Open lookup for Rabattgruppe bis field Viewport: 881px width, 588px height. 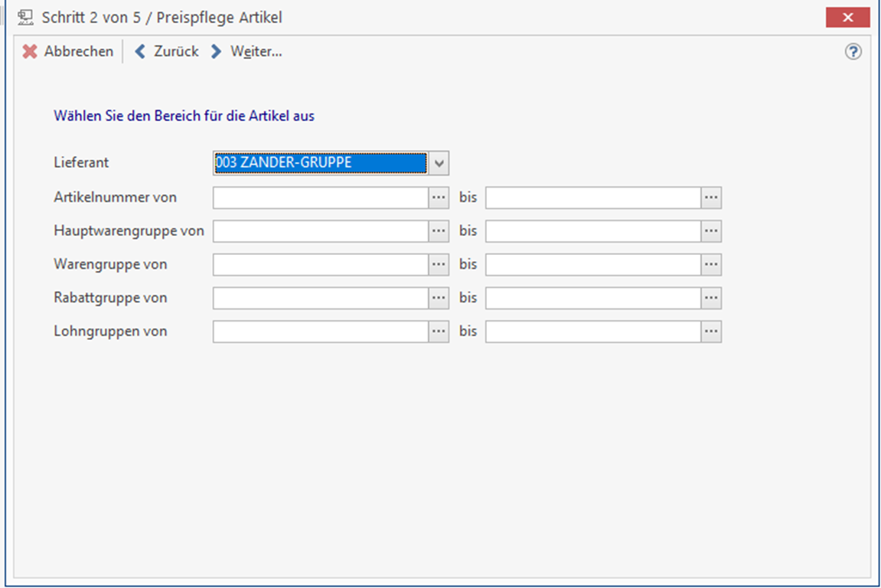[711, 298]
